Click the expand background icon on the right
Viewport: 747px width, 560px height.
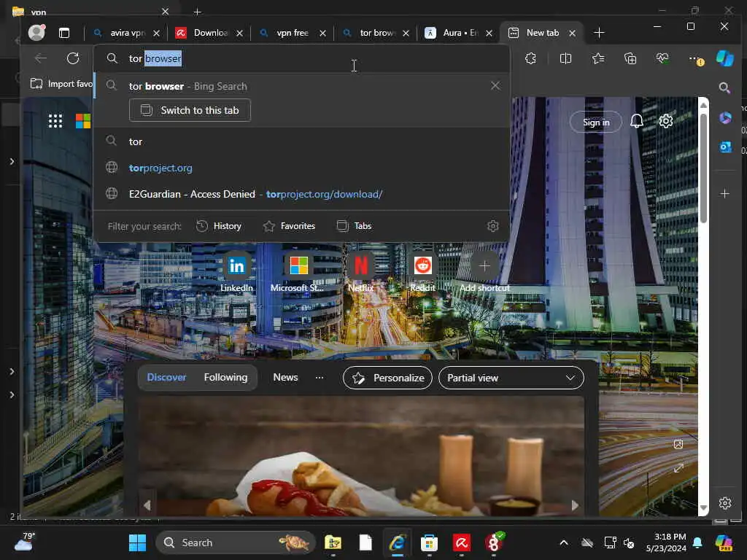pos(678,468)
